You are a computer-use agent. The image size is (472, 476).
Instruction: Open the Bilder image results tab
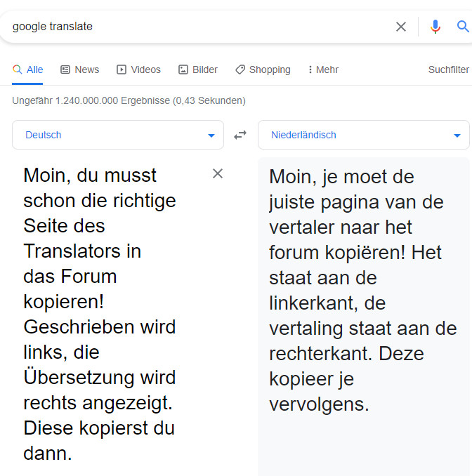pyautogui.click(x=198, y=70)
